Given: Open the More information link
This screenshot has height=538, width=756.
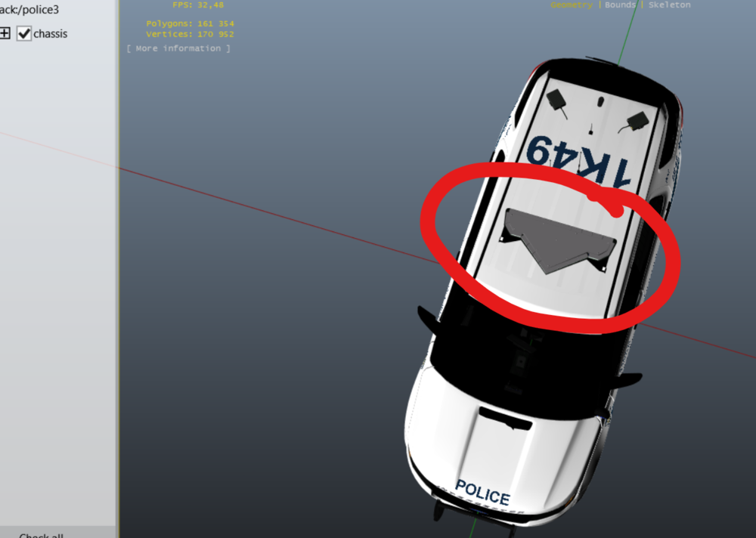Looking at the screenshot, I should [x=179, y=48].
